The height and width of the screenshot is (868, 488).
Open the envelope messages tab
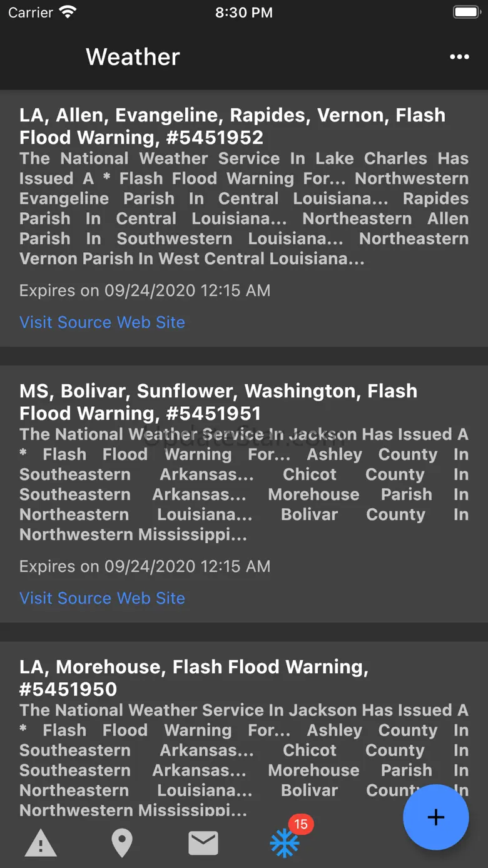(203, 843)
